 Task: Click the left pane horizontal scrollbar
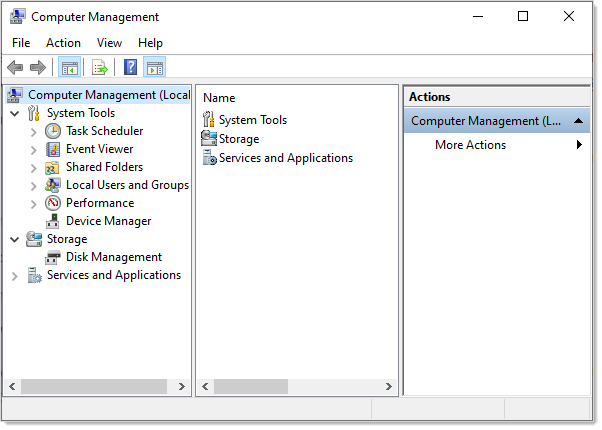click(100, 386)
